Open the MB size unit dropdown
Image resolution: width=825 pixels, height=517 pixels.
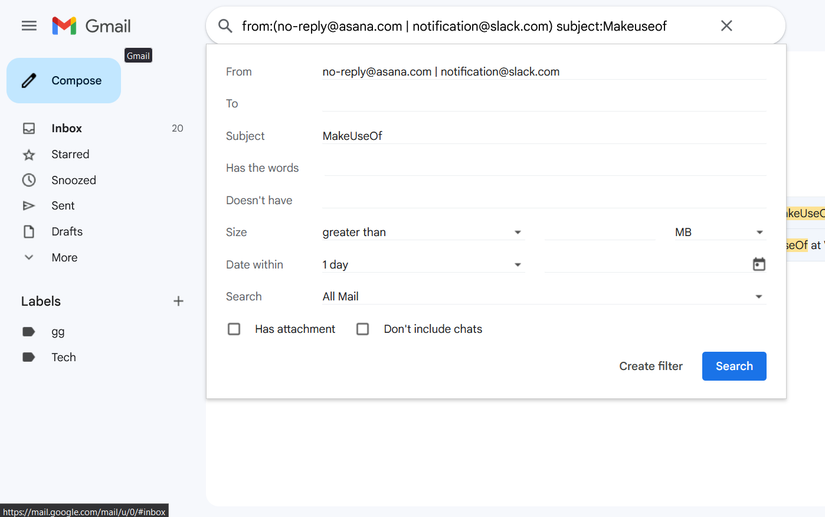tap(720, 232)
